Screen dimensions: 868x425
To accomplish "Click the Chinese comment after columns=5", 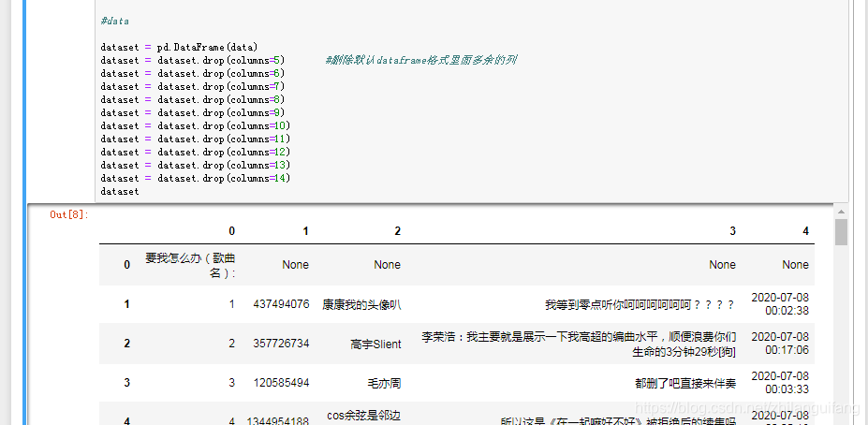I will (421, 60).
